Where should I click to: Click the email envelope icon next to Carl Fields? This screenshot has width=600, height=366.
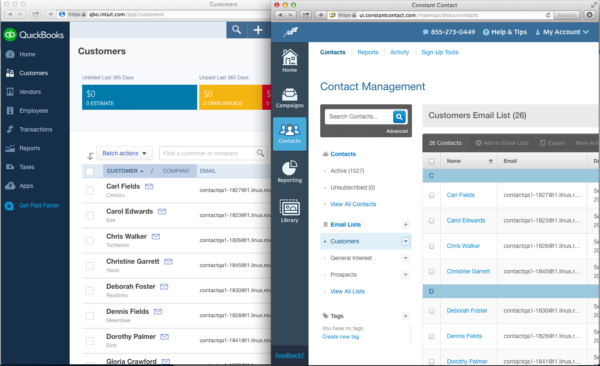149,186
